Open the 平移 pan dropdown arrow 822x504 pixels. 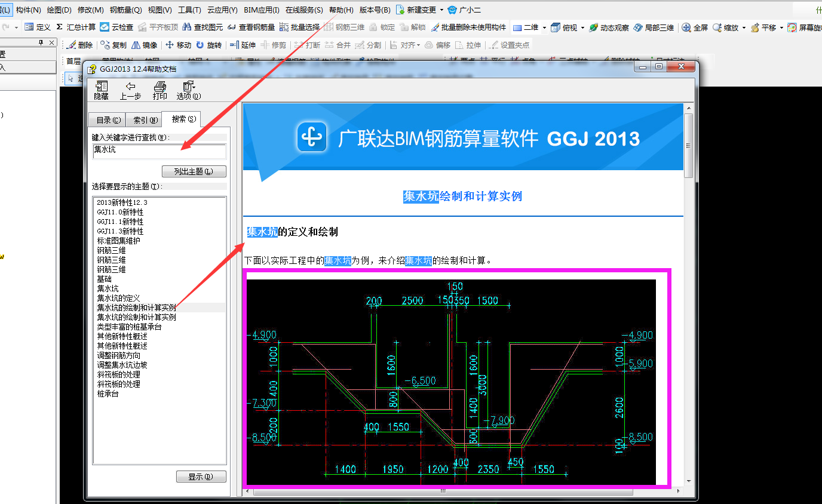click(x=781, y=27)
